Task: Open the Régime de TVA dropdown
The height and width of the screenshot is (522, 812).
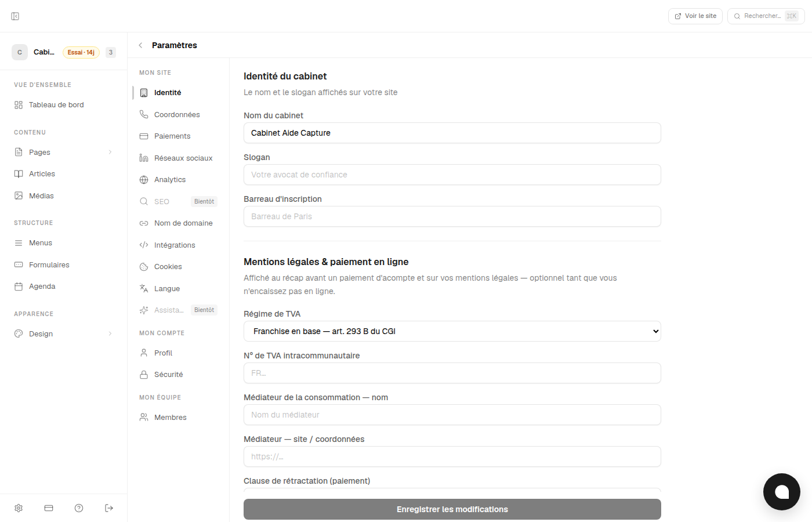Action: (452, 331)
